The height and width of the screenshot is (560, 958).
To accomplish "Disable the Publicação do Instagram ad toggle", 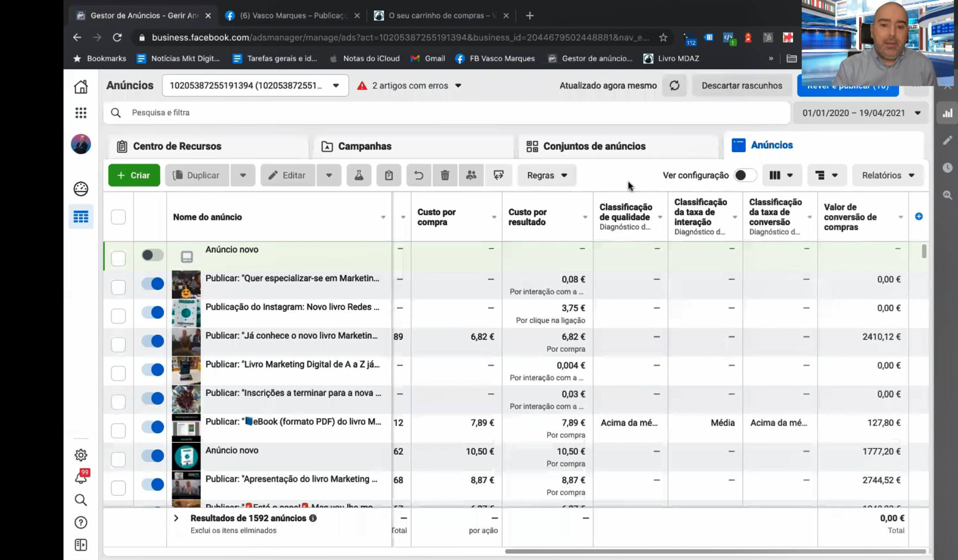I will click(153, 312).
